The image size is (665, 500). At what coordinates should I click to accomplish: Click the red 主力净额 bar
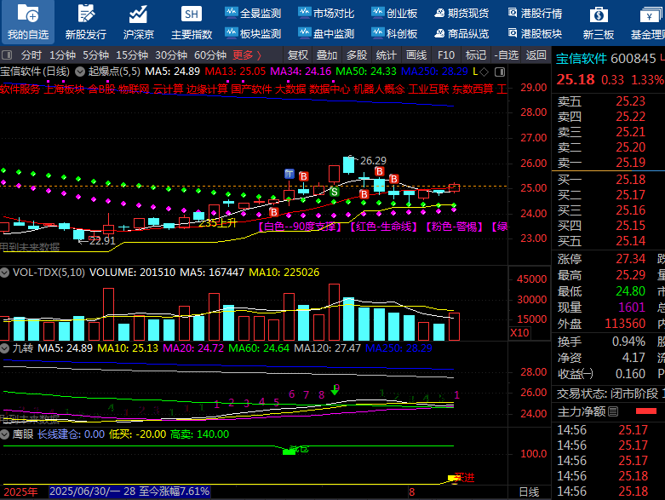(x=646, y=411)
